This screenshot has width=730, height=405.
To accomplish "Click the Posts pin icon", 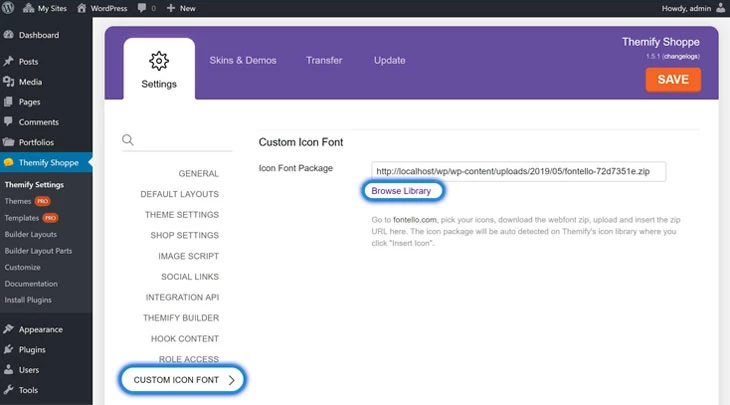I will (8, 61).
